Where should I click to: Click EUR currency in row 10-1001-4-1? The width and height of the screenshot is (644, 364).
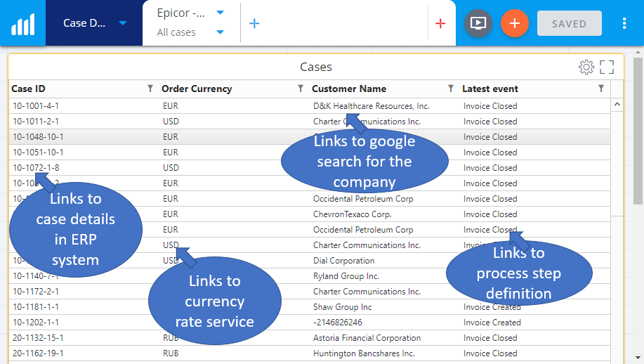(171, 106)
